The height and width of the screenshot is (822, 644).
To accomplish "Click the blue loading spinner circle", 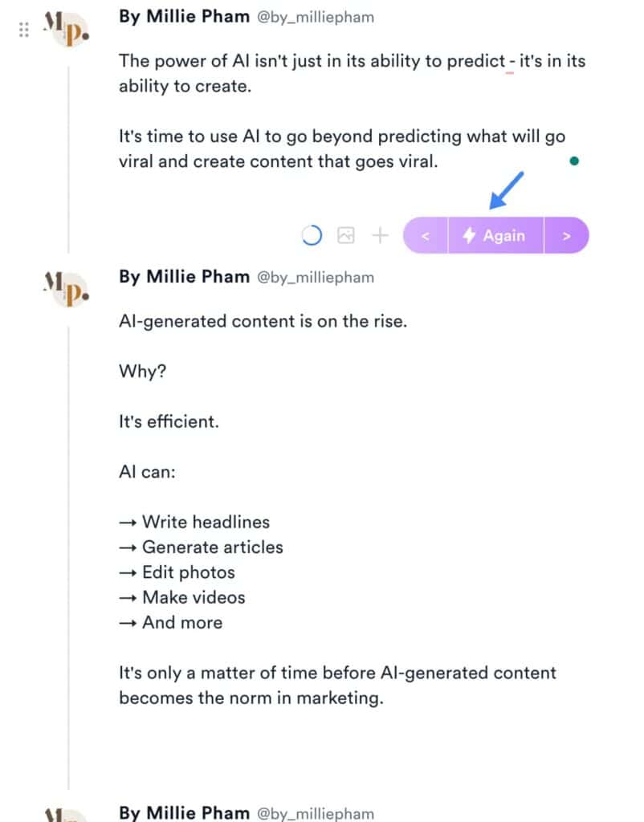I will (311, 234).
